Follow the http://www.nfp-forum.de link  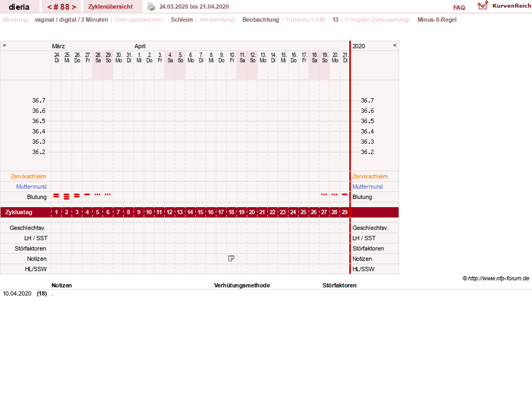click(x=498, y=278)
